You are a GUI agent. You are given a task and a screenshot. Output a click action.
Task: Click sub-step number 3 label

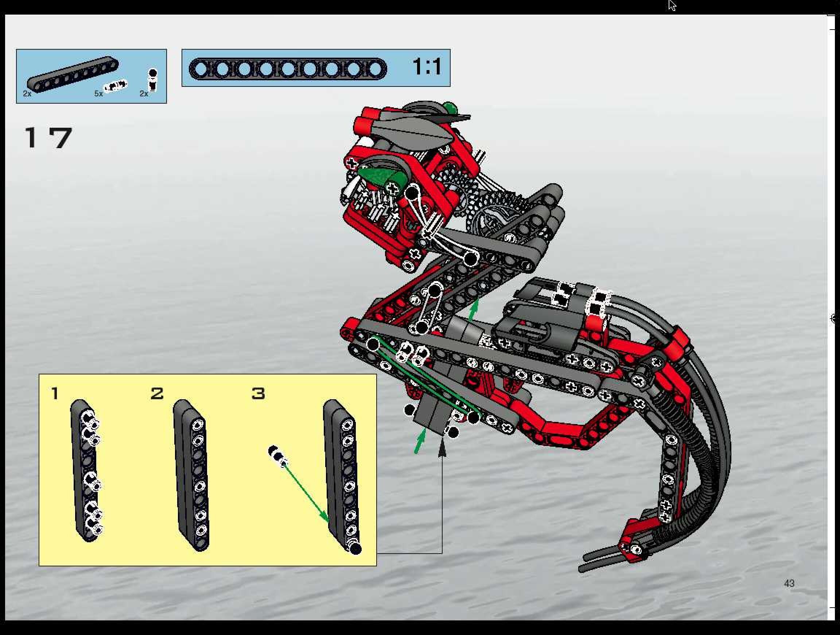[258, 393]
